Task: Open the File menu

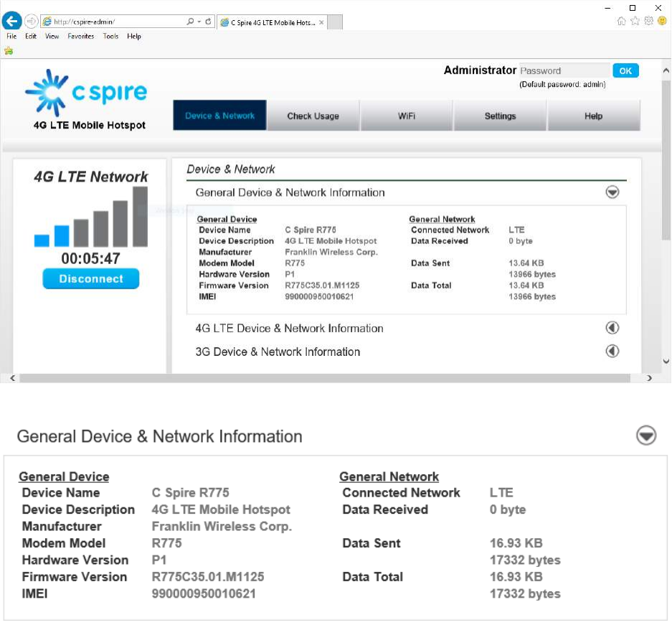Action: click(x=11, y=36)
